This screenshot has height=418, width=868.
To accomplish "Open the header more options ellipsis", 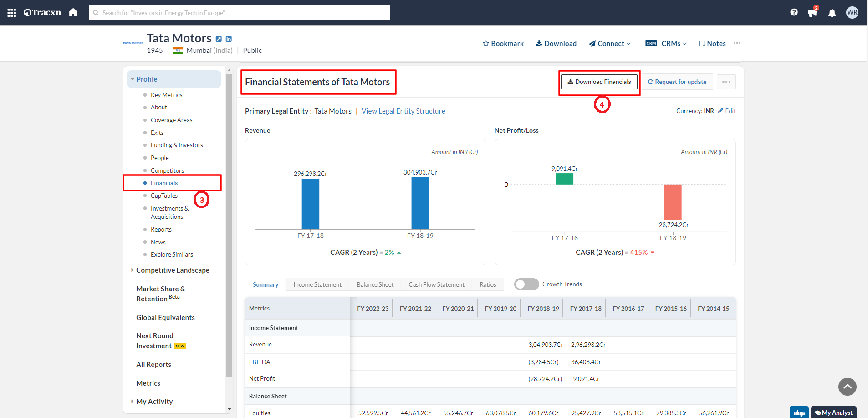I will (737, 43).
